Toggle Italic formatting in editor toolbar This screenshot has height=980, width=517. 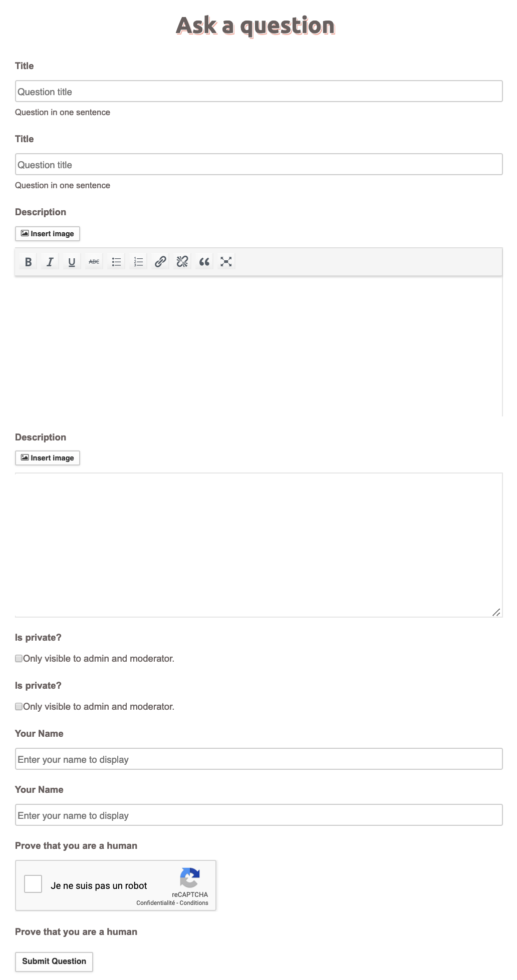point(50,261)
